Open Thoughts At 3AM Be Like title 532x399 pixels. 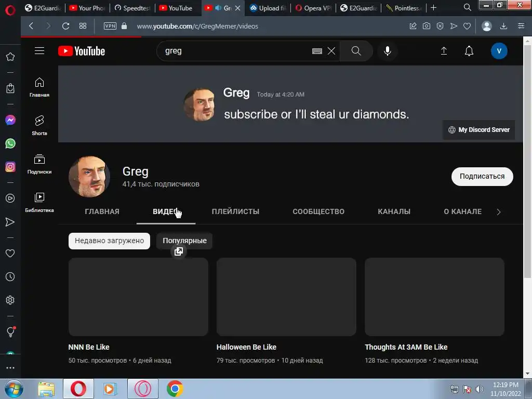pos(406,347)
